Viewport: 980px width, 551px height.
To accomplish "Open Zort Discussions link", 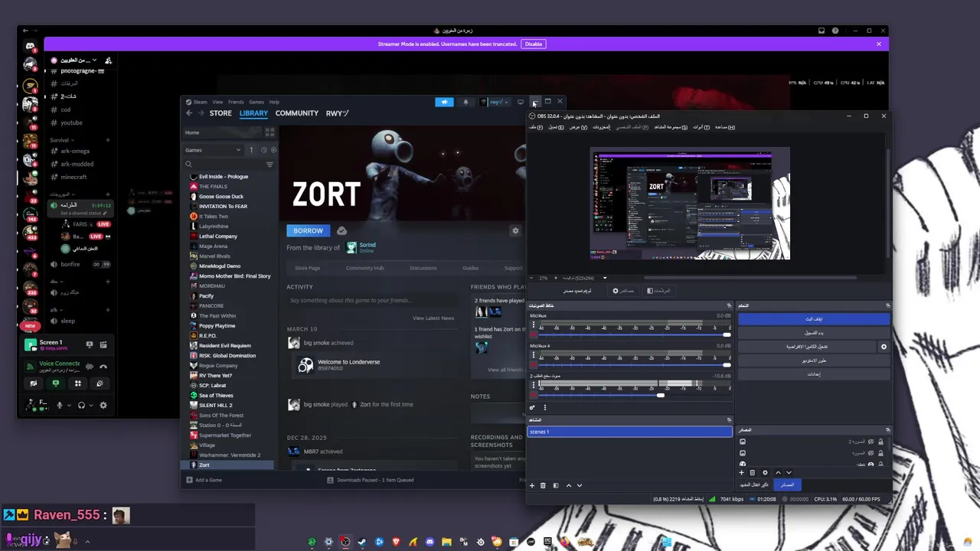I will [423, 268].
